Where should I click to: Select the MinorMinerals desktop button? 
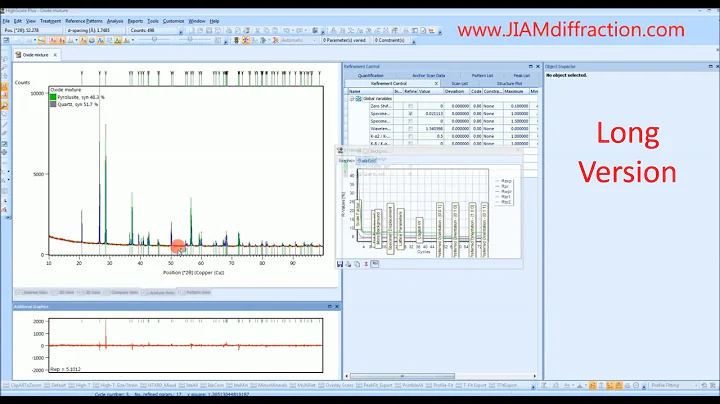[x=269, y=386]
